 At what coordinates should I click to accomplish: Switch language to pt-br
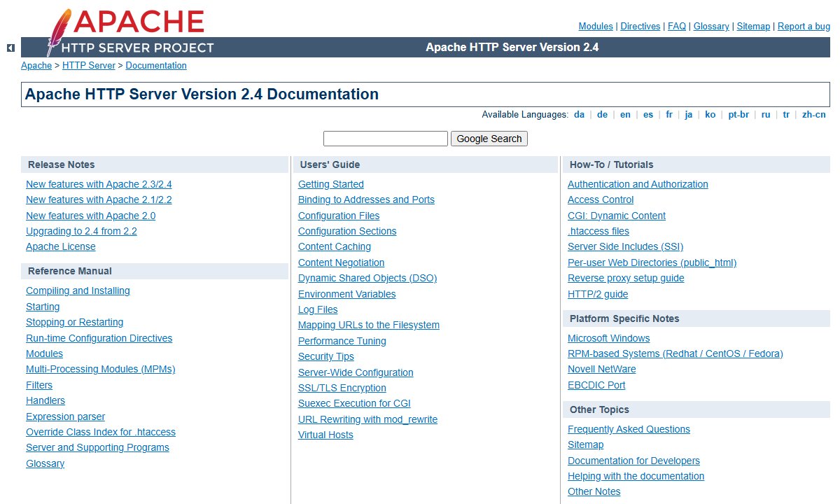pos(738,115)
